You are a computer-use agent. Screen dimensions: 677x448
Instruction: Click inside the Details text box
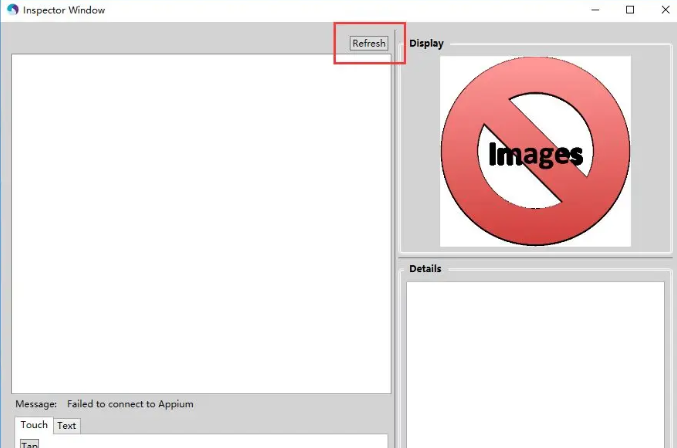(535, 365)
